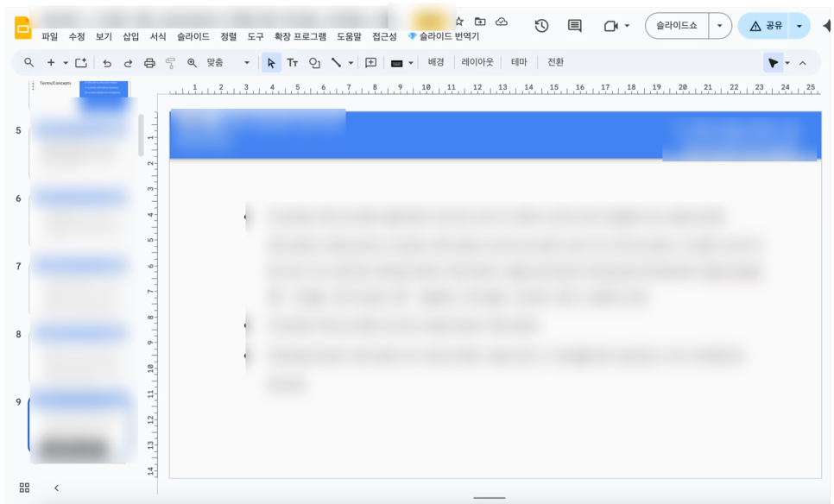Add a new slide with plus icon
The width and height of the screenshot is (834, 504).
pos(51,63)
